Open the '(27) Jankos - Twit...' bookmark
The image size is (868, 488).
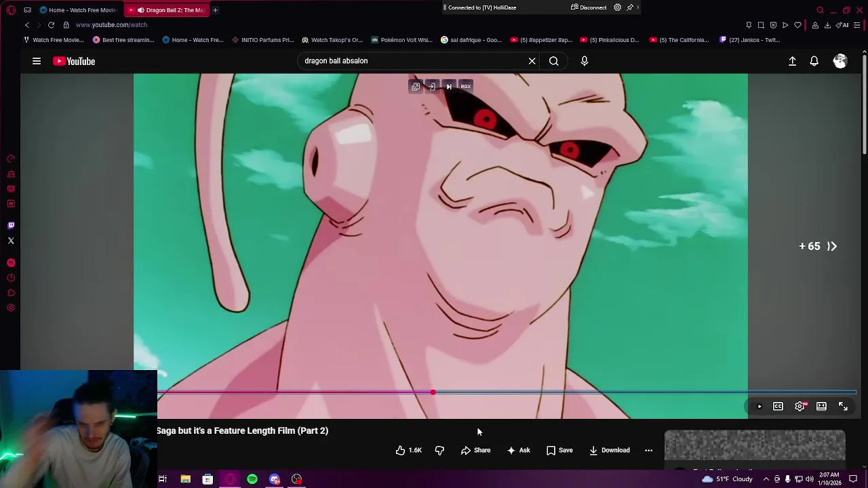point(749,40)
